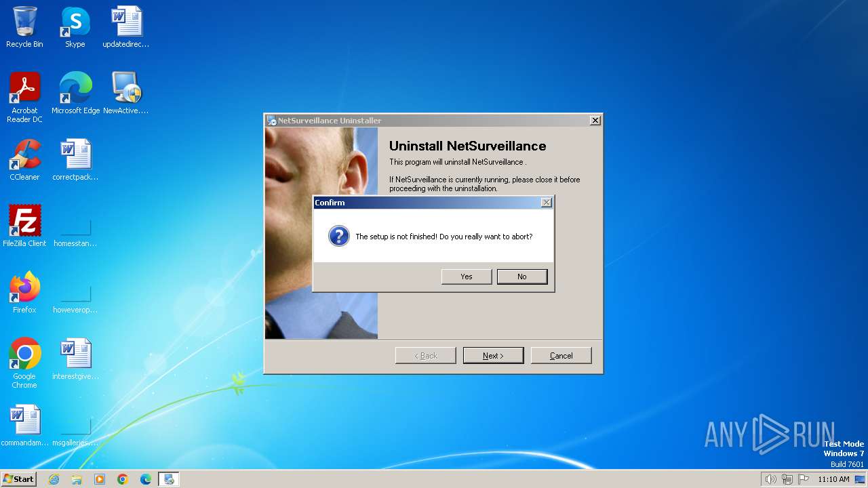Close the Confirm dialog
The image size is (868, 488).
click(547, 203)
